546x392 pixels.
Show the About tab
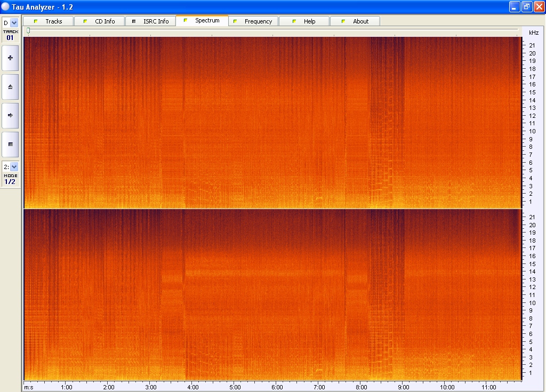point(355,21)
